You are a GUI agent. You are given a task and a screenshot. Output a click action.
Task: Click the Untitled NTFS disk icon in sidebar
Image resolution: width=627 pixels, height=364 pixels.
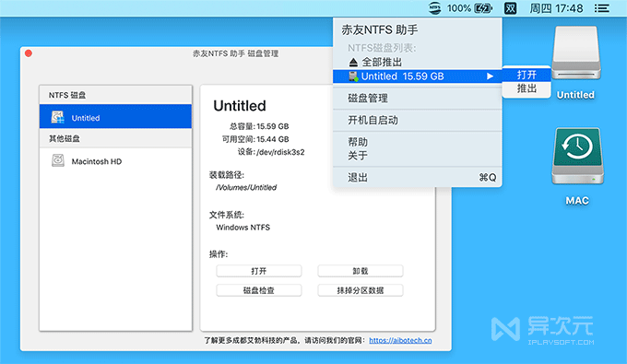[x=58, y=117]
